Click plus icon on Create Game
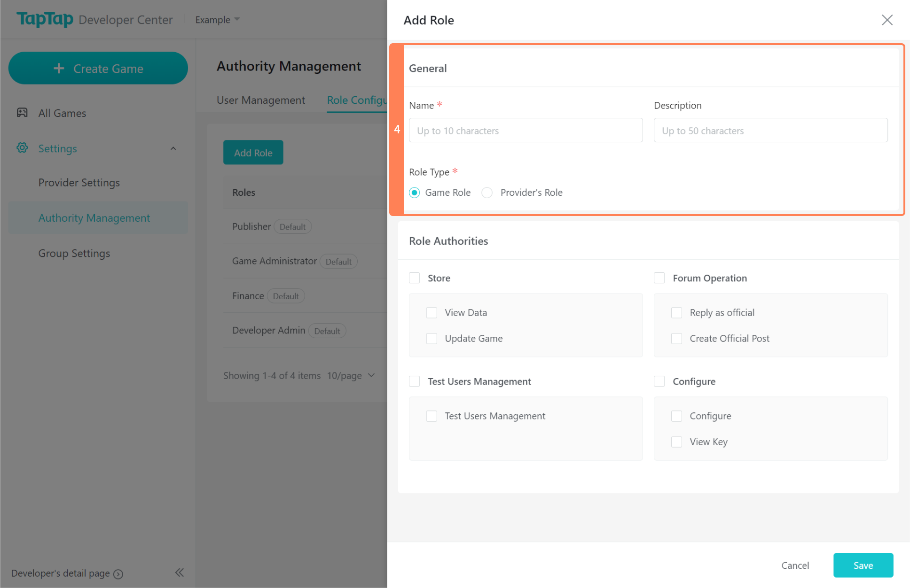This screenshot has height=588, width=910. point(59,69)
